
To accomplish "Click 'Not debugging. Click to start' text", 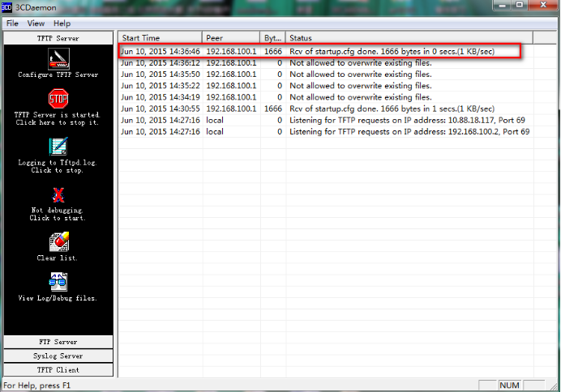I will click(x=58, y=214).
